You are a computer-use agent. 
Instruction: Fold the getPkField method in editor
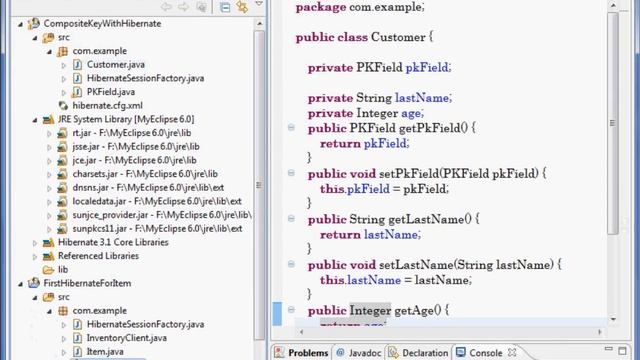pos(291,127)
